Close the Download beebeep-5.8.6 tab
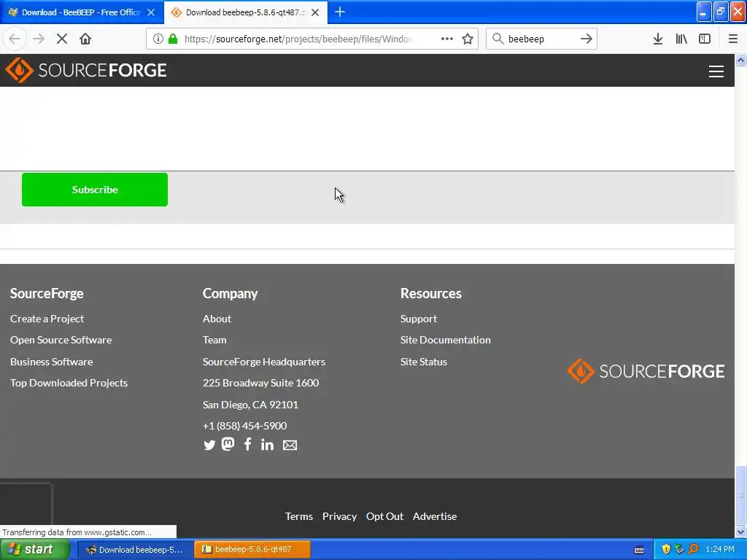Screen dimensions: 747x560 [x=315, y=12]
